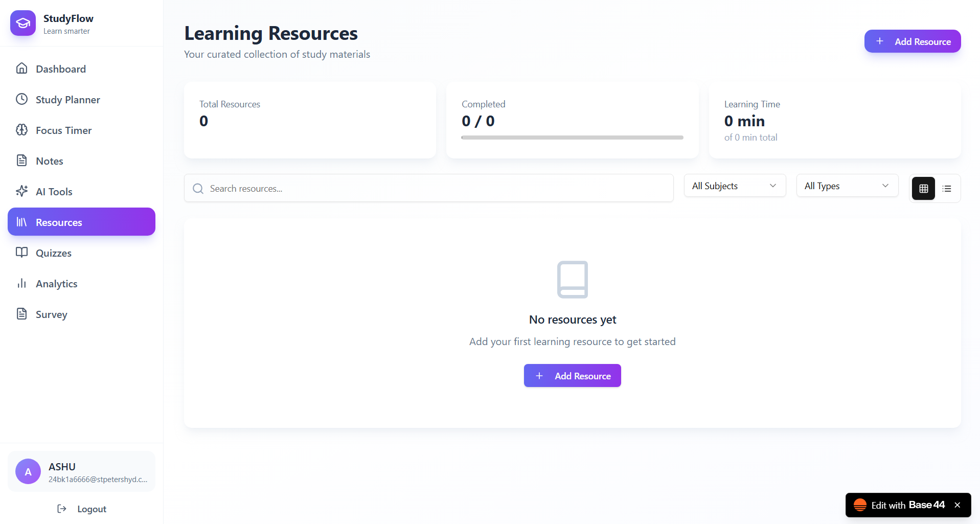
Task: Open the All Subjects dropdown
Action: pos(735,186)
